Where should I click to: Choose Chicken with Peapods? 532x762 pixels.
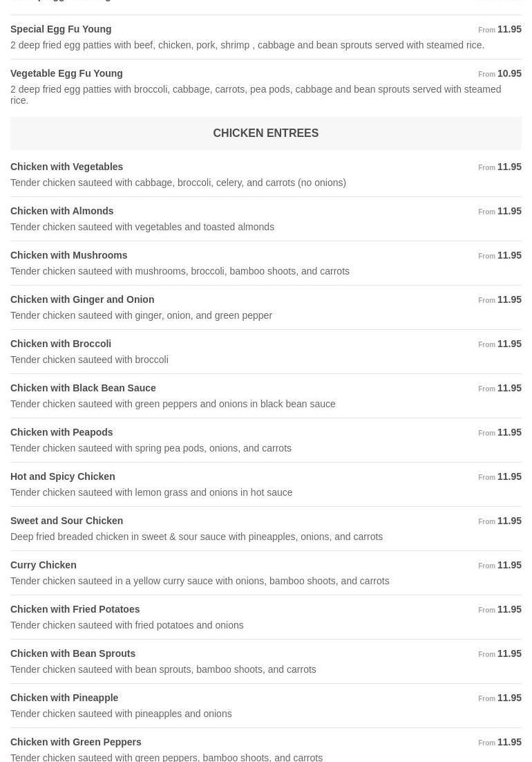click(61, 432)
